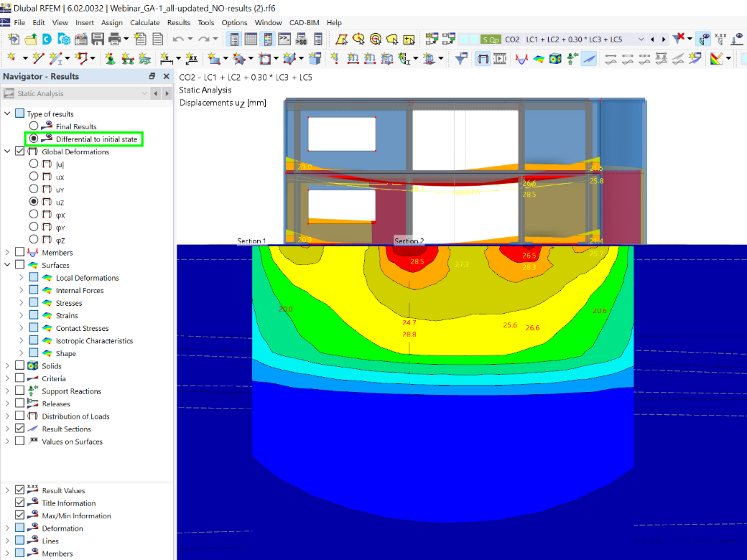Collapse the Surfaces tree node
This screenshot has width=747, height=560.
click(x=7, y=265)
